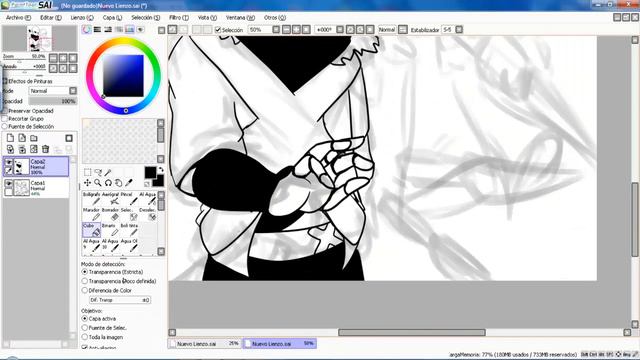
Task: Expand Efectos de Pinturas section
Action: [4, 81]
